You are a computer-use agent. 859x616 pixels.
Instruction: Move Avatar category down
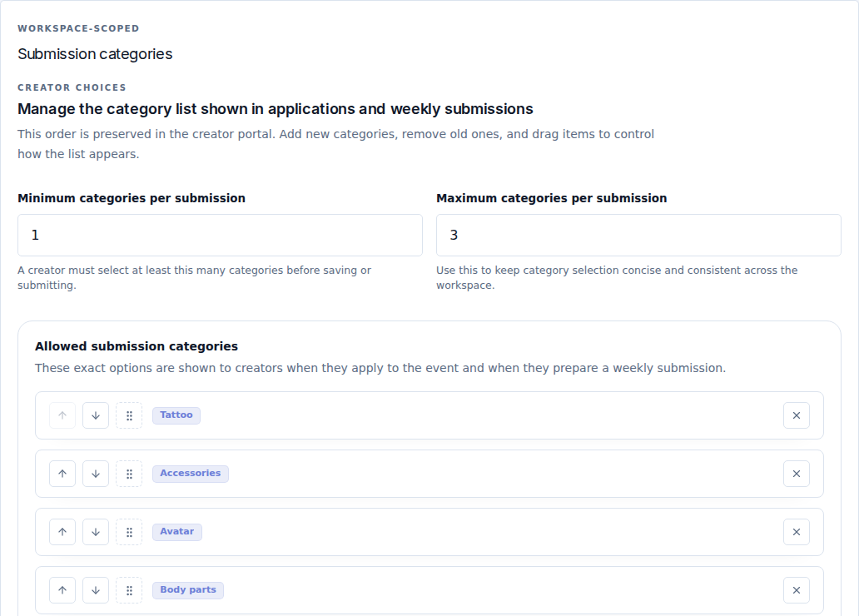coord(96,532)
